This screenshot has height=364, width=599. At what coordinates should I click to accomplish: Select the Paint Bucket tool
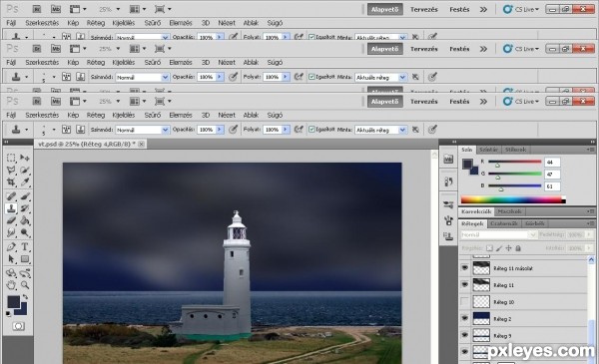pos(25,220)
